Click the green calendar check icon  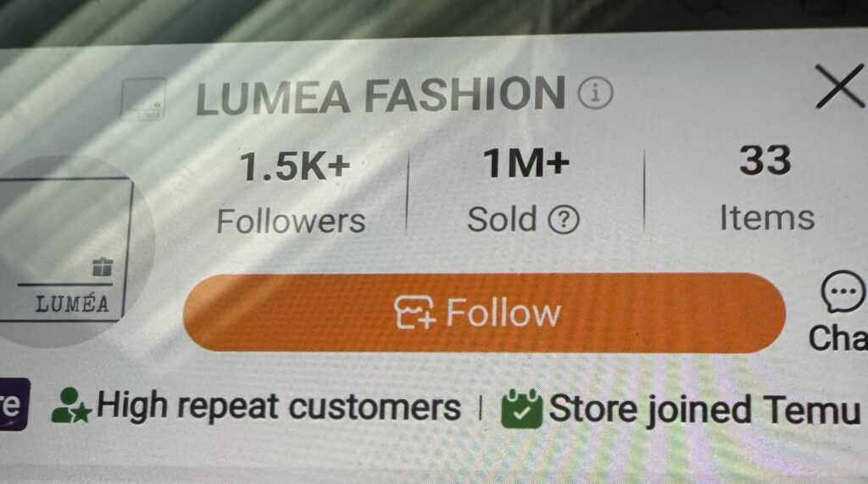pos(521,409)
